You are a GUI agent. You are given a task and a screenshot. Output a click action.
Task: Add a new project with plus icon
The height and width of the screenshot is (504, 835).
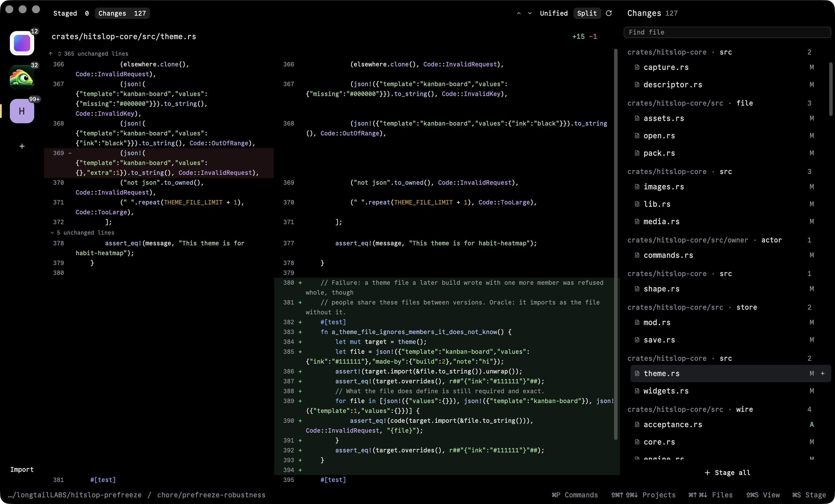[x=22, y=146]
